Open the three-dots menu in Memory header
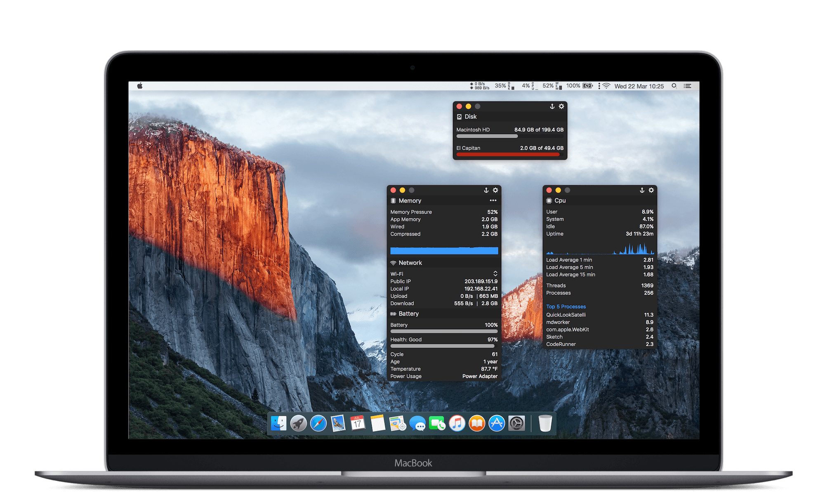 pyautogui.click(x=493, y=200)
